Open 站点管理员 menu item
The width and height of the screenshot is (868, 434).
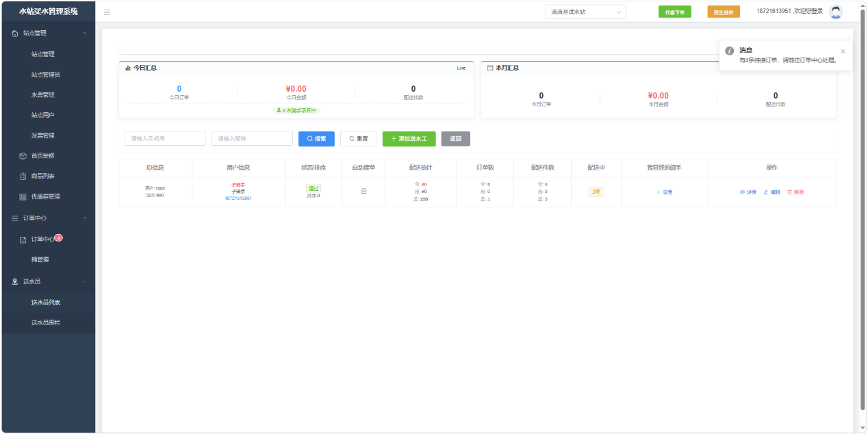click(x=45, y=75)
